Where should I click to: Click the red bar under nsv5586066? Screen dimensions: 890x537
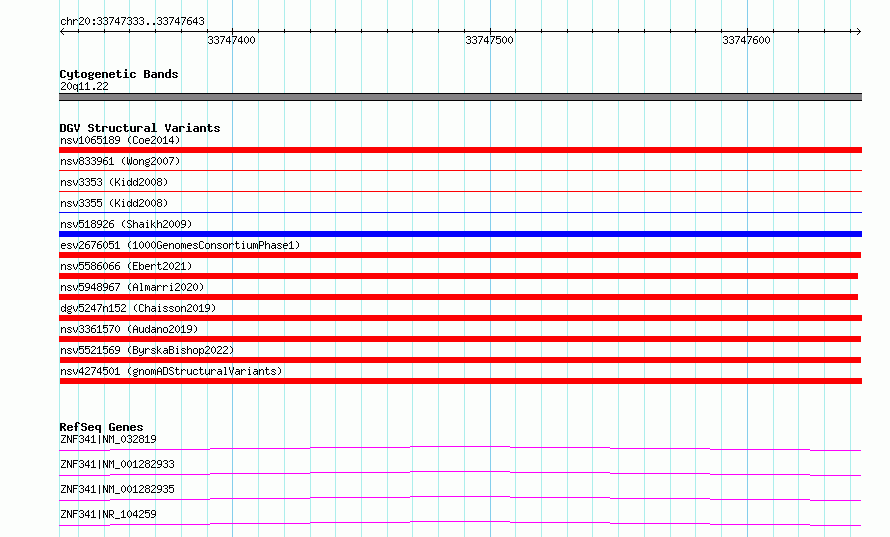click(459, 276)
